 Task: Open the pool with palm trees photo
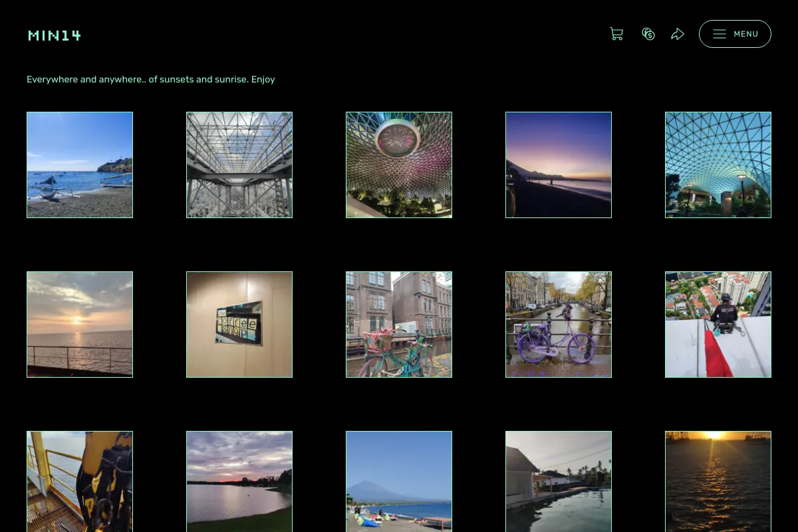pos(559,481)
